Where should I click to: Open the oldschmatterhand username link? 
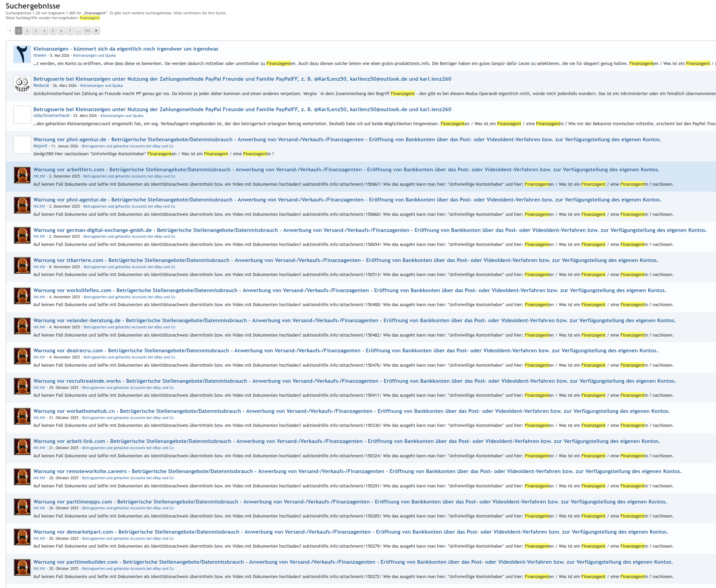coord(51,116)
